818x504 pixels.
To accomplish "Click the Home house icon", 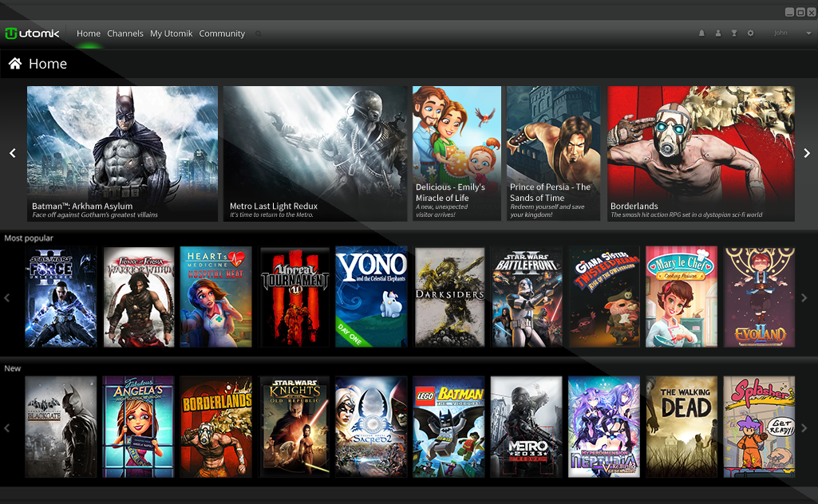I will [14, 64].
